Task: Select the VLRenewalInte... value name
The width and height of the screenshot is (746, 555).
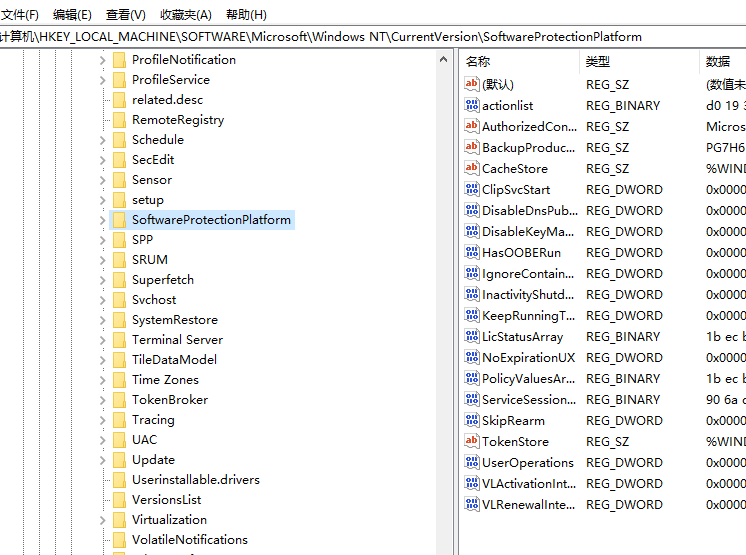Action: click(529, 504)
